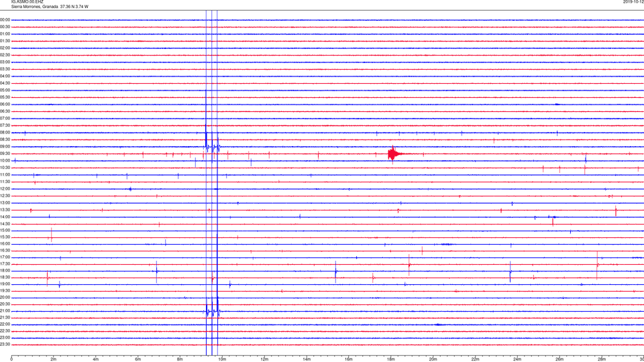644x362 pixels.
Task: Click the 6m tick on the minutes axis
Action: click(x=138, y=359)
